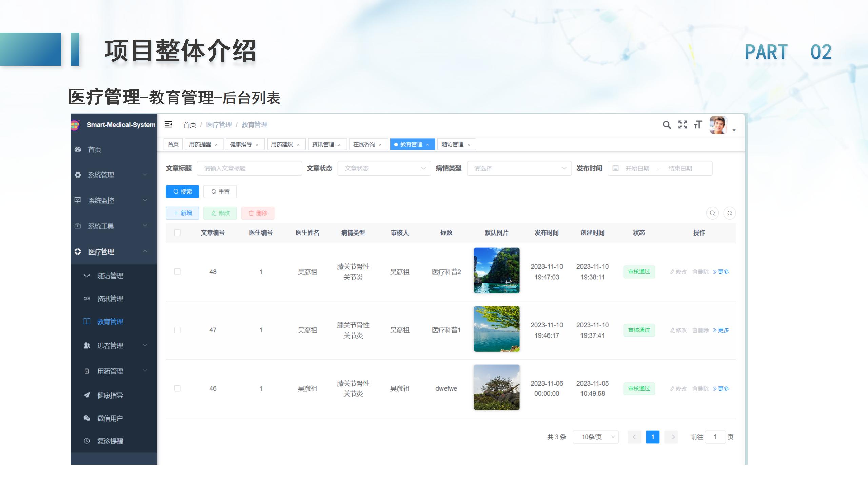Open the header search magnifier icon
The height and width of the screenshot is (488, 868).
point(667,125)
